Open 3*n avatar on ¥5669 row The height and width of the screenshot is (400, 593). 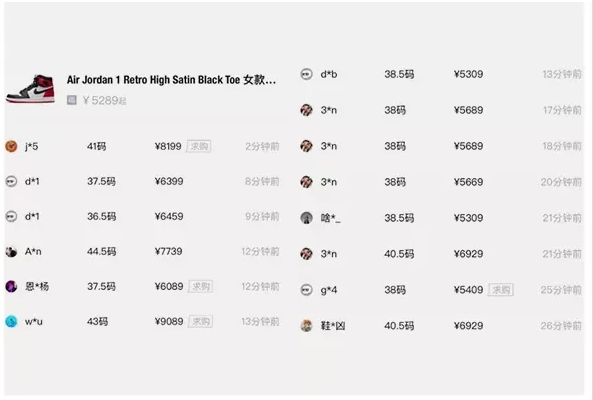(306, 182)
